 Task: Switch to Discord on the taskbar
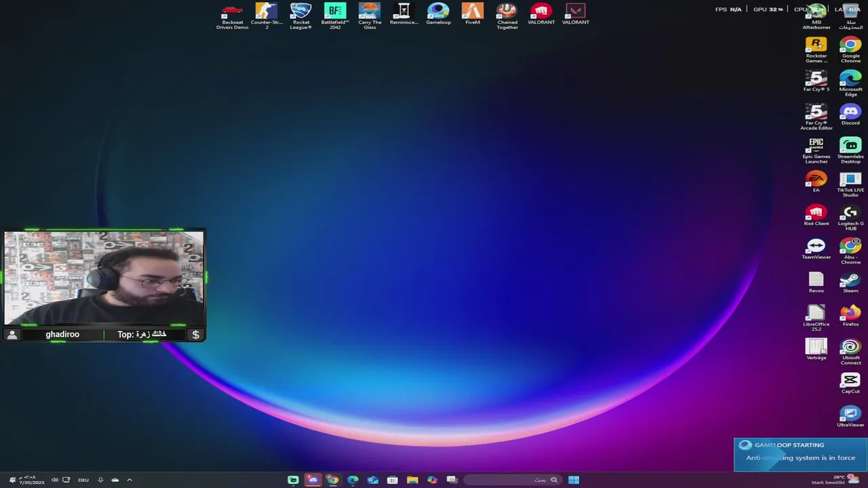click(313, 480)
